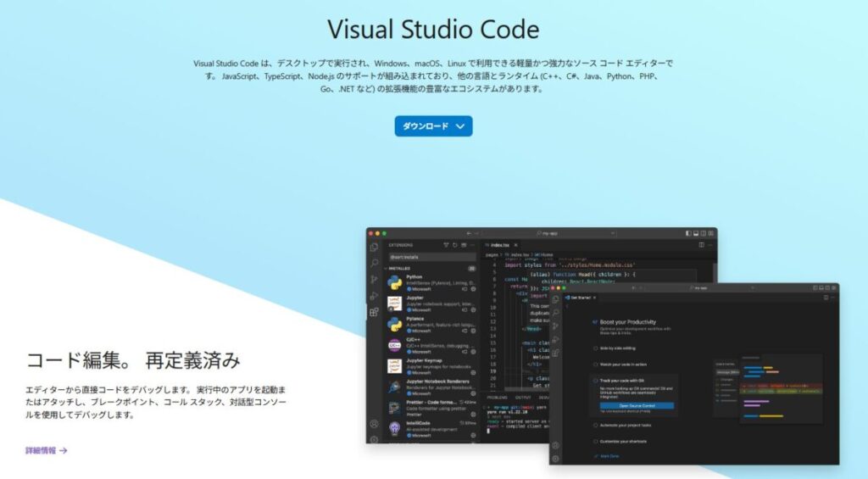Switch to the PROBLEMS panel tab
Screen dimensions: 868x479
tap(497, 397)
